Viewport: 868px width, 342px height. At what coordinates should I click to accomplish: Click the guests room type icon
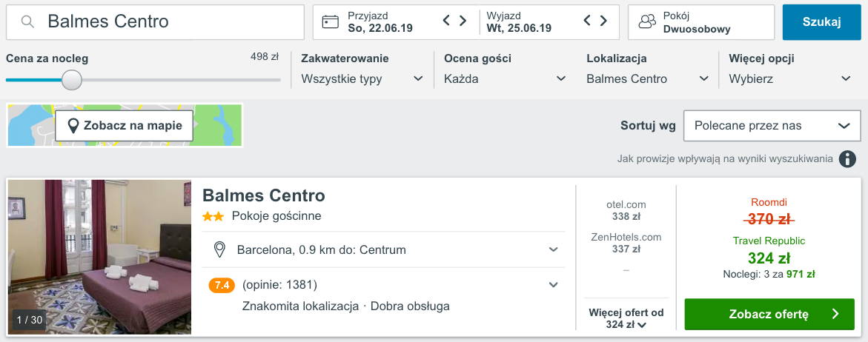pos(646,22)
